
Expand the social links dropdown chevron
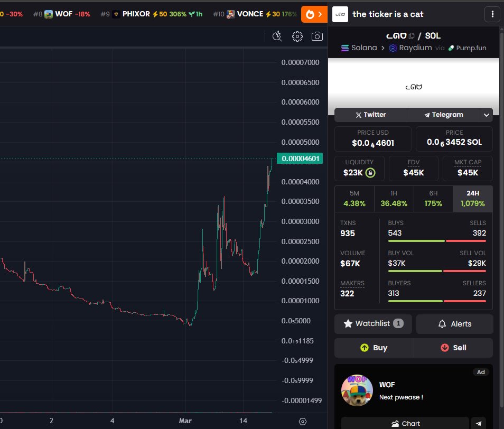click(487, 115)
